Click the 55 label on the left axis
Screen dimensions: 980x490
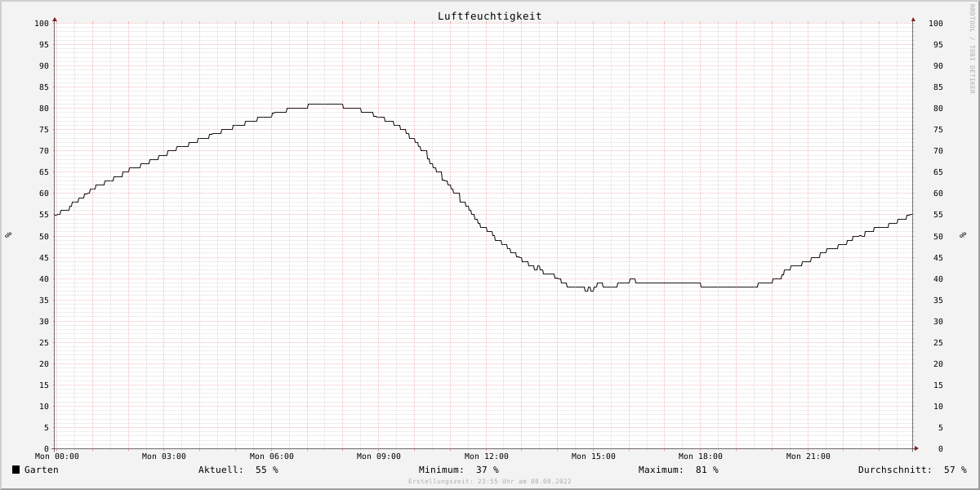click(x=44, y=215)
